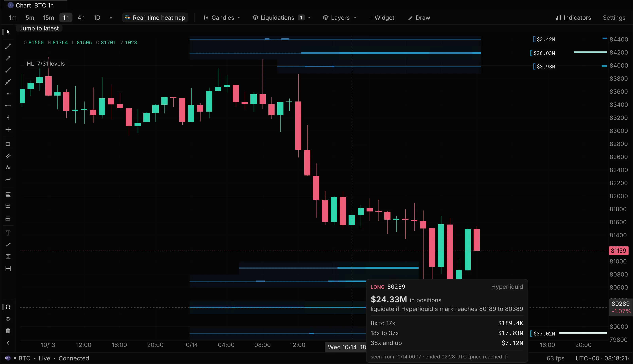This screenshot has height=364, width=633.
Task: Toggle drawings visibility eye icon
Action: point(8,319)
